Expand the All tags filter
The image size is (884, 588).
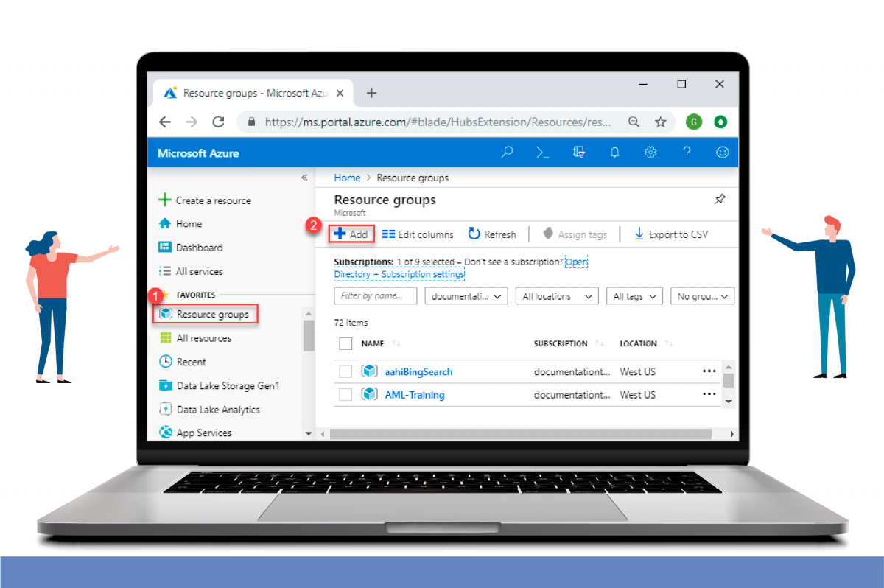(x=634, y=295)
